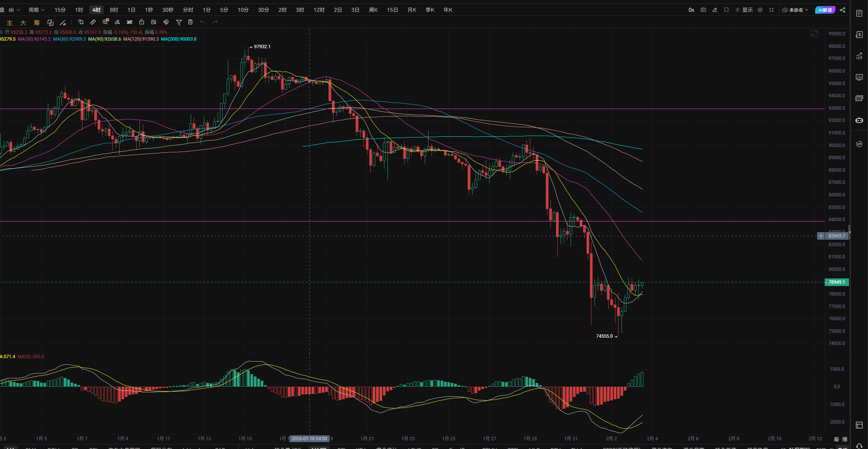Viewport: 868px width, 449px height.
Task: Switch to the 1日 timeframe
Action: 131,10
